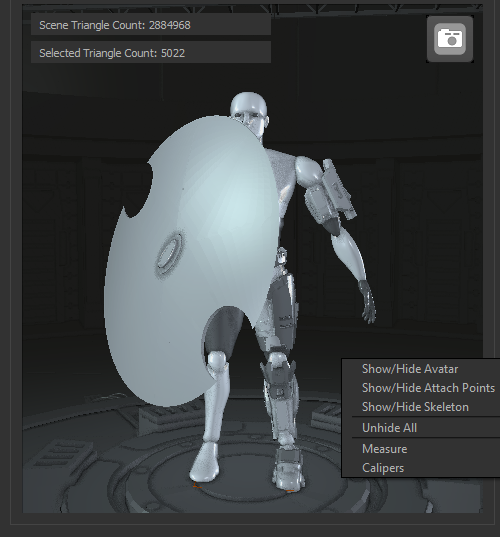Open the Measure tool from menu
This screenshot has height=537, width=500.
coord(385,449)
